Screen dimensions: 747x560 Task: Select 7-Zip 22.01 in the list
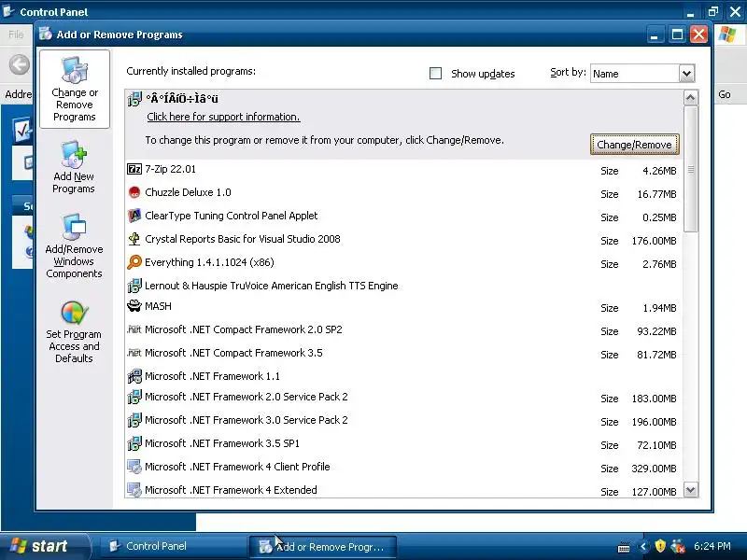(x=404, y=170)
